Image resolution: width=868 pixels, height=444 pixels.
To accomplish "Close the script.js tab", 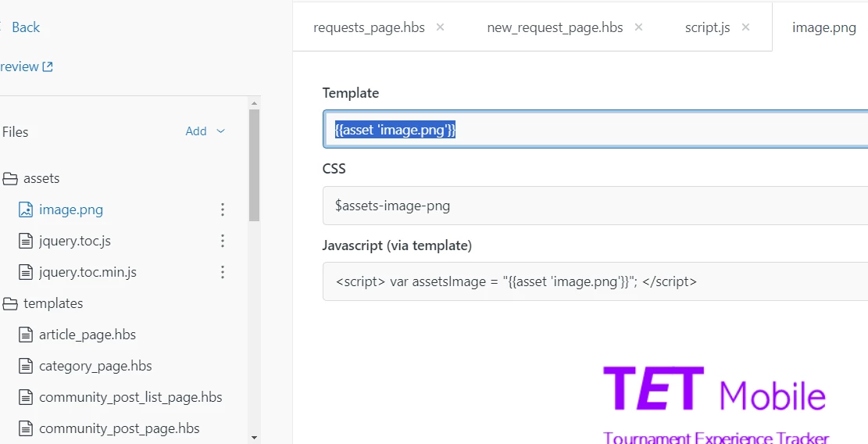I will coord(745,27).
